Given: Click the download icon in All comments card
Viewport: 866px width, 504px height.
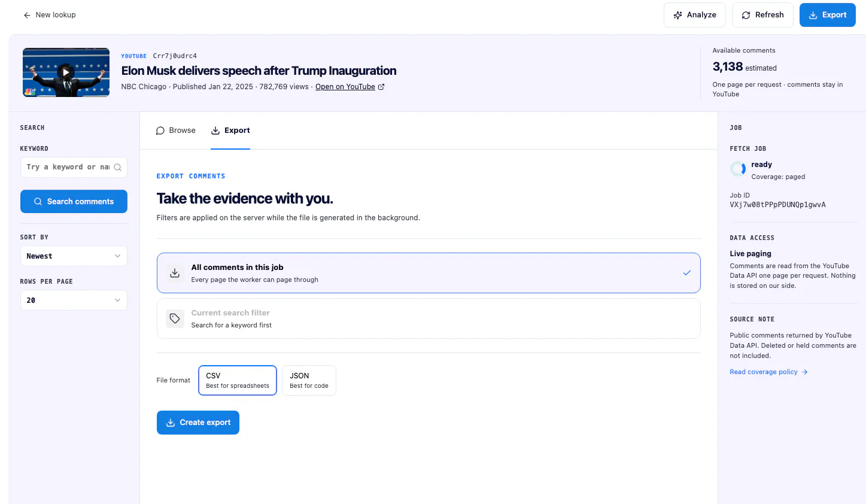Looking at the screenshot, I should point(175,273).
